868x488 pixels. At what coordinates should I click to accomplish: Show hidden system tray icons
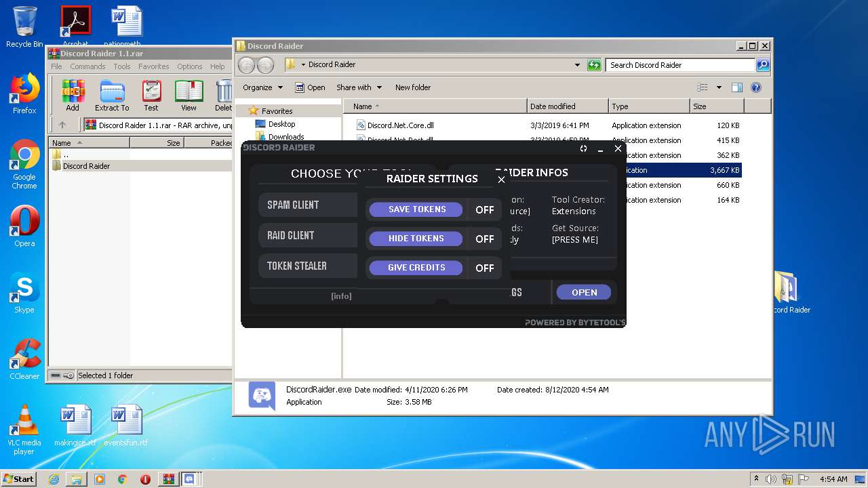tap(756, 479)
